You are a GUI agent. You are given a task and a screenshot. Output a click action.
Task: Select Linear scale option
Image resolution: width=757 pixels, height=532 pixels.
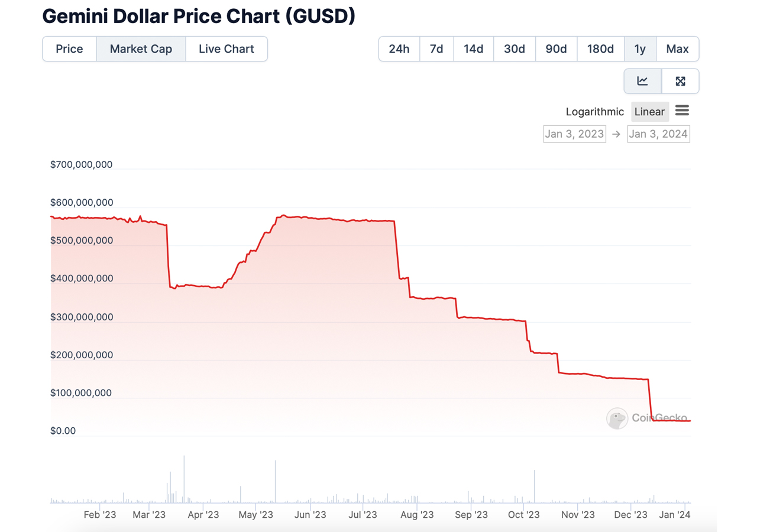pos(649,112)
